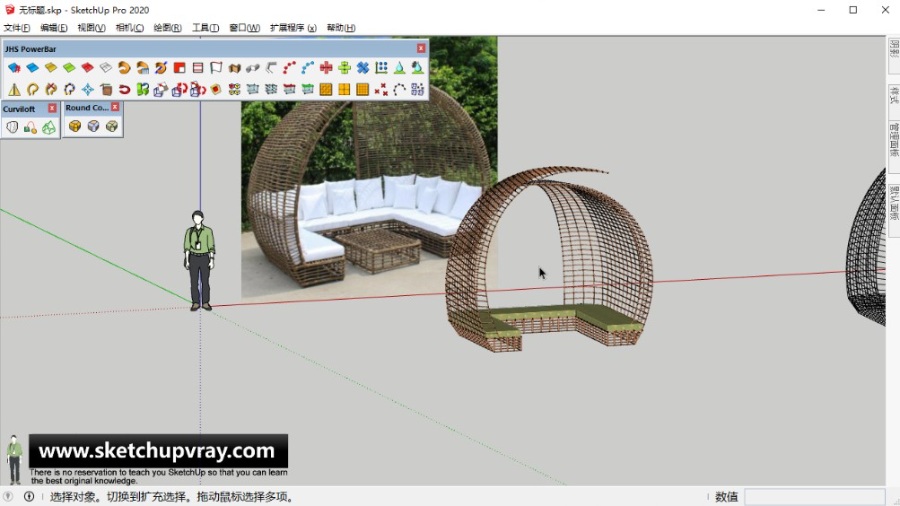Open the 编辑(E) menu
Viewport: 900px width, 506px height.
54,28
